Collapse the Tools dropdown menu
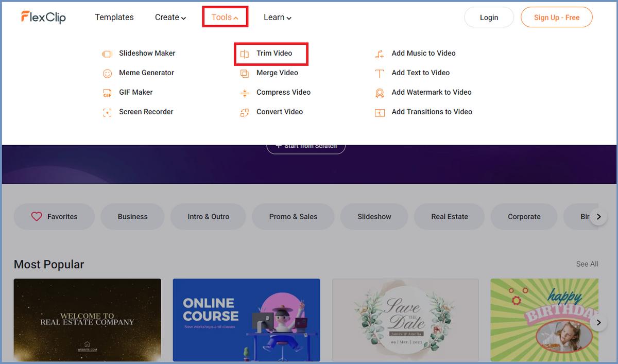Image resolution: width=618 pixels, height=364 pixels. 225,18
